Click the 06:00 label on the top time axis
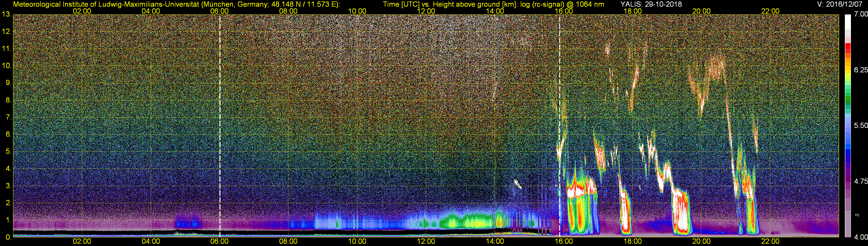Viewport: 868px width, 246px height. (219, 11)
